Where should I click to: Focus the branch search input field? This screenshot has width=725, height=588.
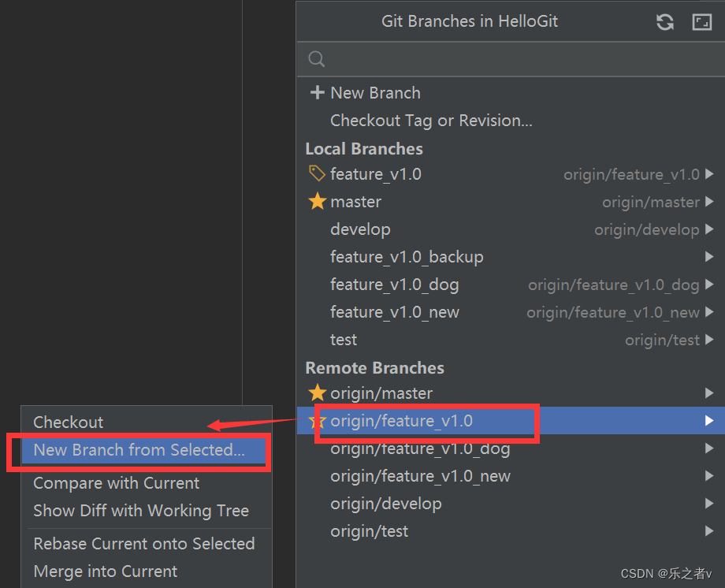[511, 59]
